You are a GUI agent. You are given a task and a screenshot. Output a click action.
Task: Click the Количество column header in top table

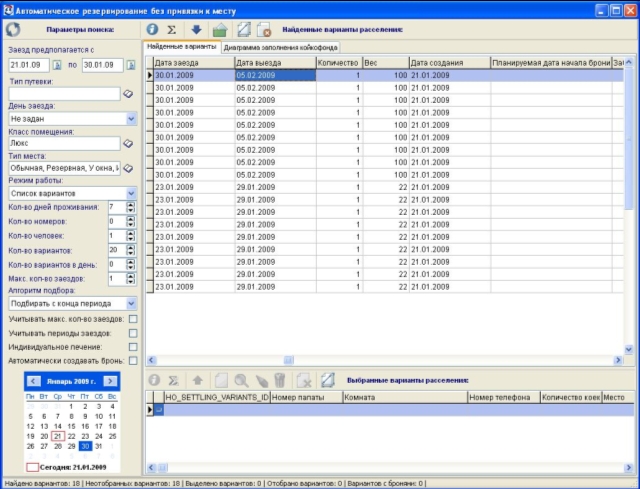tap(340, 63)
